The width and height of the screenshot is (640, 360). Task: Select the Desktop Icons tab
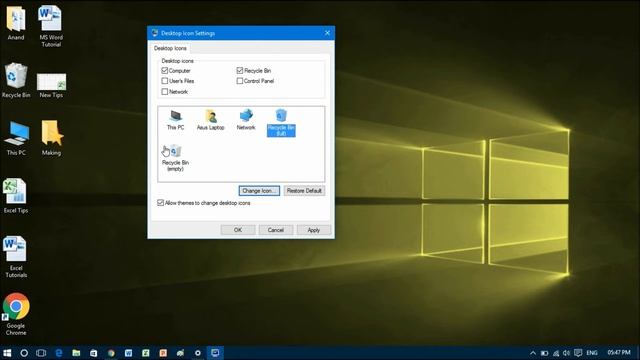point(170,48)
